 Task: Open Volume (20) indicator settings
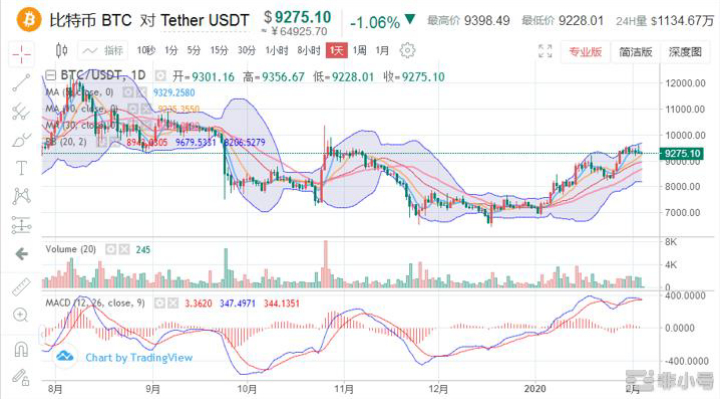(111, 249)
